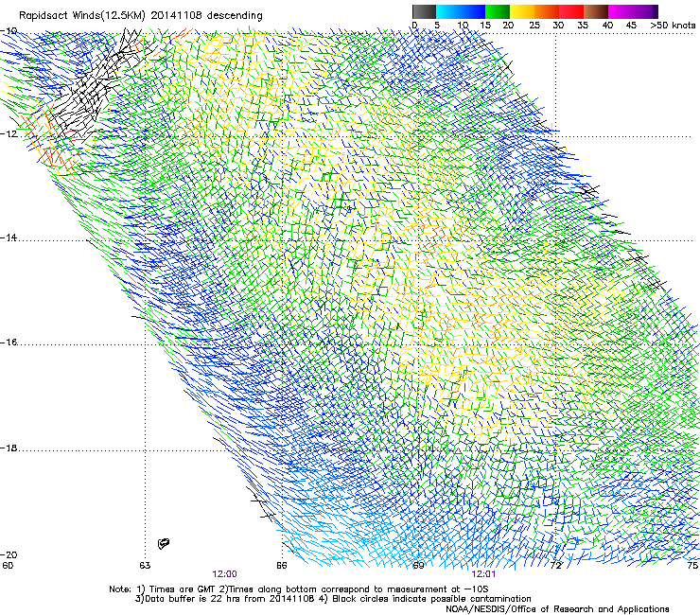Click the note 'Data buffer is 22 hrs'
Image resolution: width=700 pixels, height=615 pixels.
(192, 599)
